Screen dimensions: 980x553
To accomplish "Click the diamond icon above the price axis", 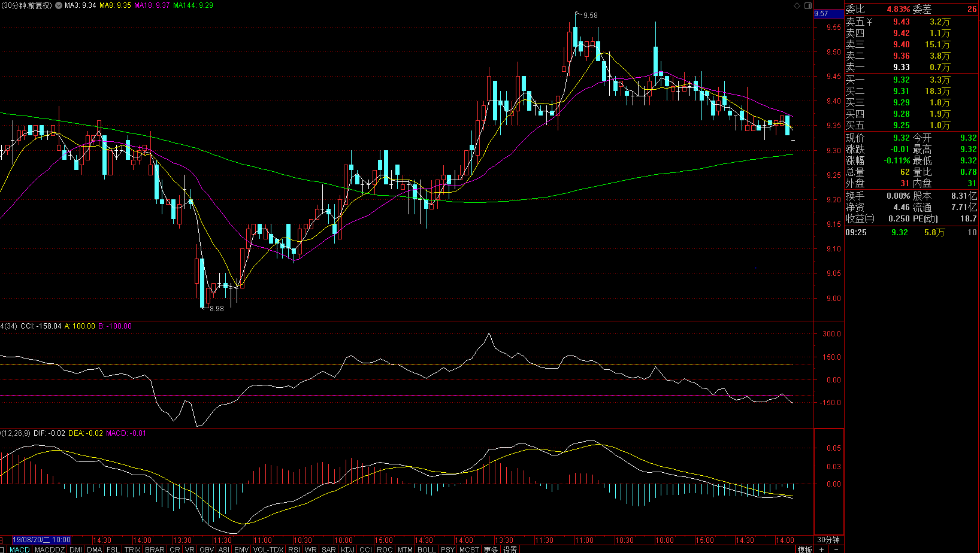I will (x=797, y=5).
